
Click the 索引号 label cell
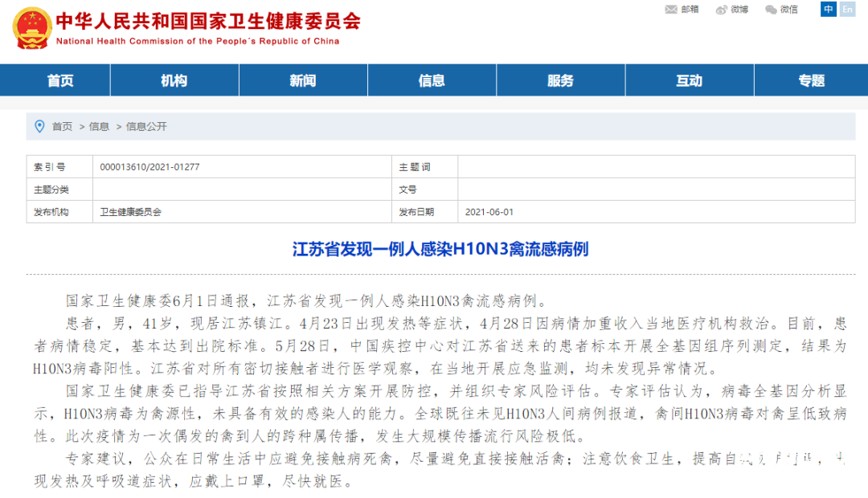59,166
